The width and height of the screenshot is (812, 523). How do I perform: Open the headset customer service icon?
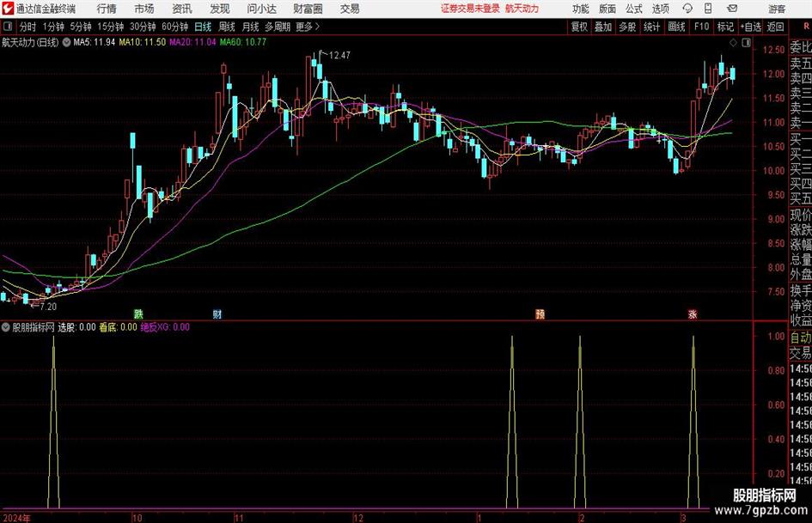(687, 9)
